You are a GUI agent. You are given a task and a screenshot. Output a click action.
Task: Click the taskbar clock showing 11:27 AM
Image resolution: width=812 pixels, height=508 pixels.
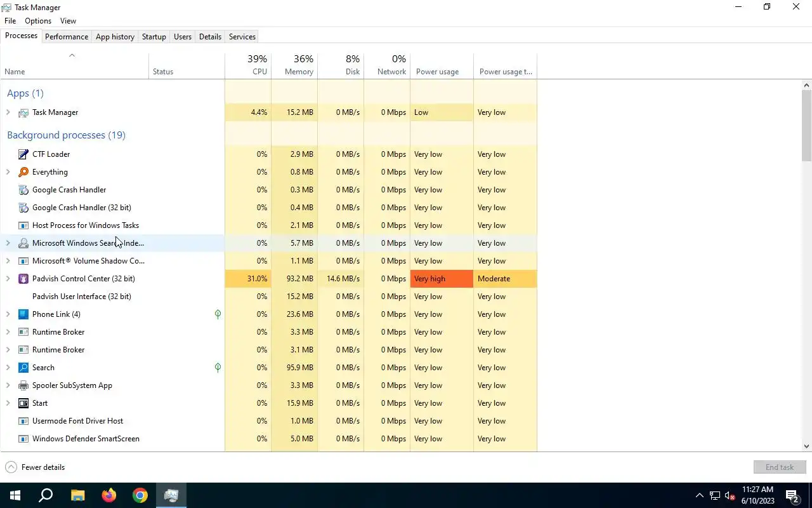758,495
